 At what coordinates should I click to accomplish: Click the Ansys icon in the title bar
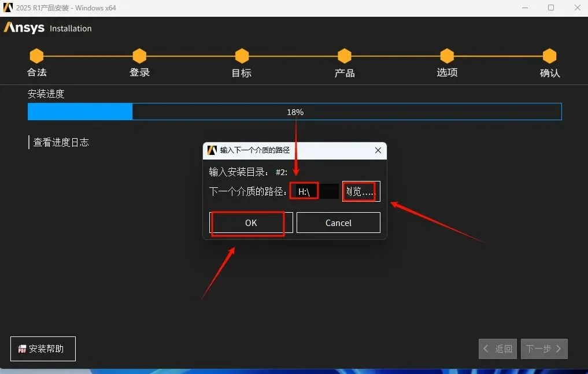(8, 8)
